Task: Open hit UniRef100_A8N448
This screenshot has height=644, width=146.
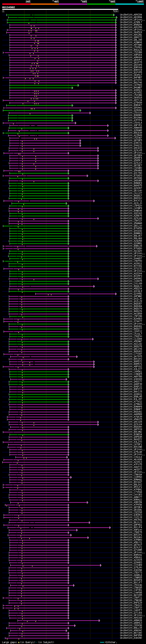Action: click(131, 128)
